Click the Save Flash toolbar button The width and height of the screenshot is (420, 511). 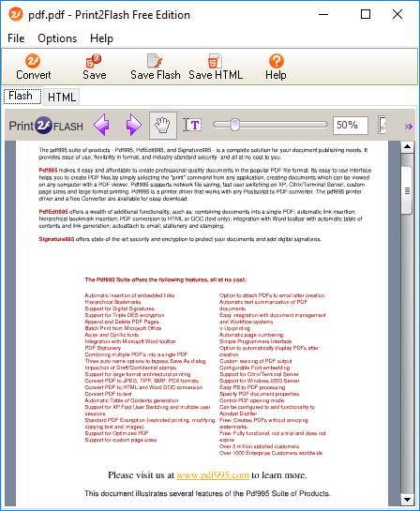click(155, 68)
